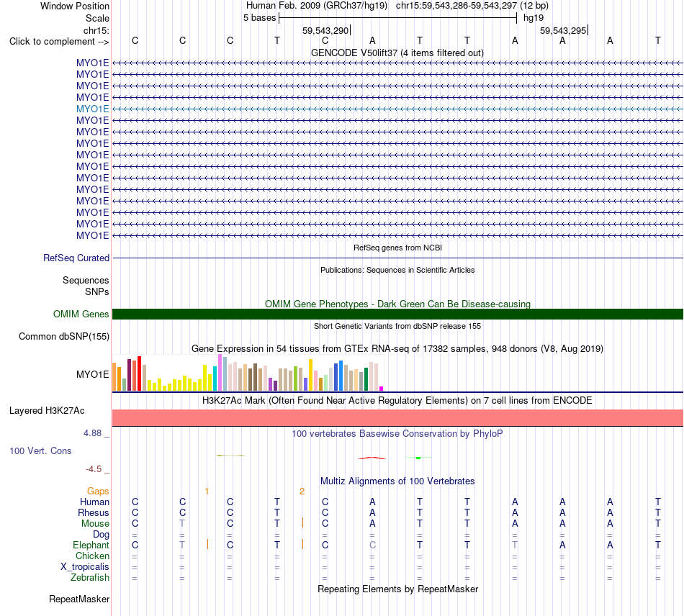Click the GENCODE V50lift37 track title
This screenshot has width=684, height=616.
(397, 53)
